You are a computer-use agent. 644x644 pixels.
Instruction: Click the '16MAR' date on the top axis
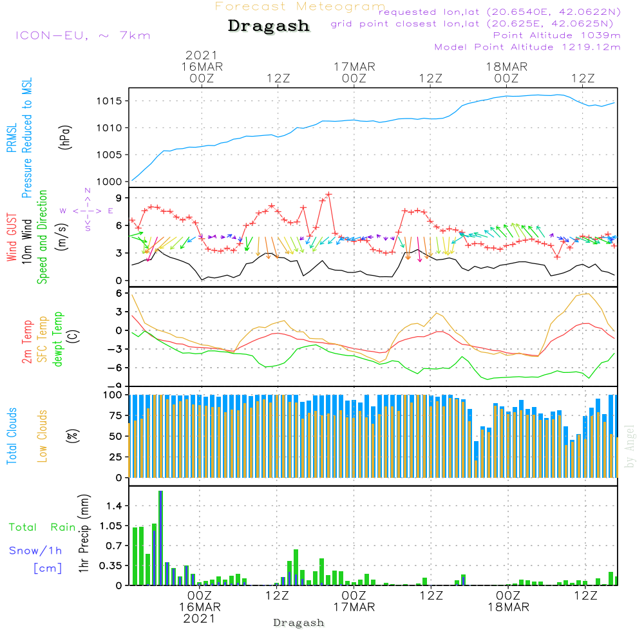point(202,66)
